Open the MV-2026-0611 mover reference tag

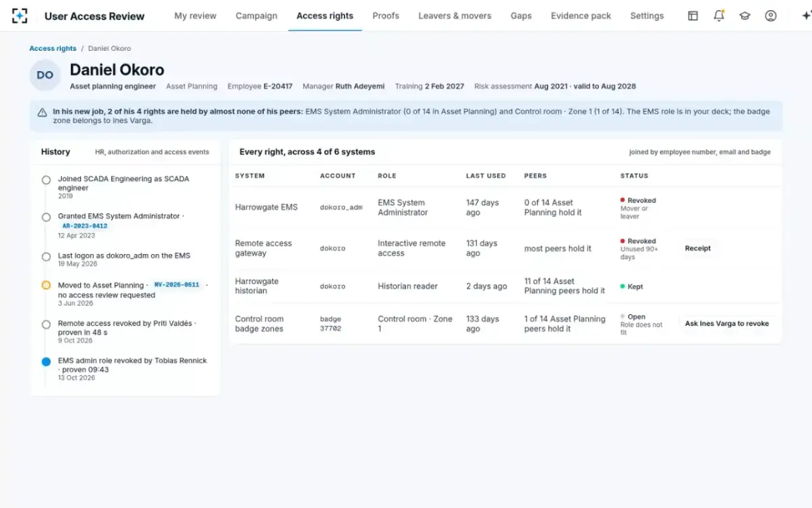pyautogui.click(x=177, y=285)
